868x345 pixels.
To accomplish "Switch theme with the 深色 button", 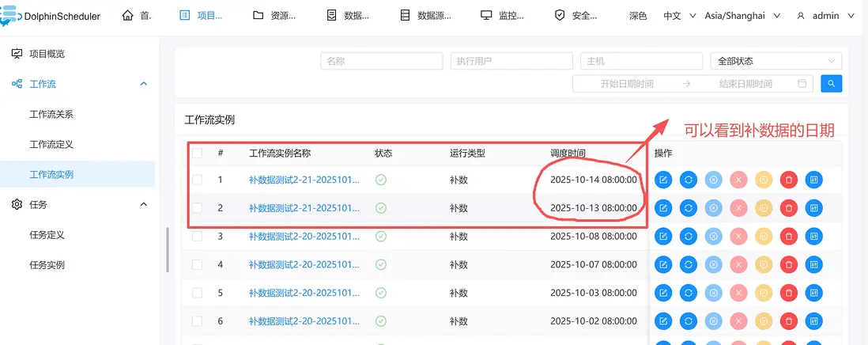I will 638,16.
